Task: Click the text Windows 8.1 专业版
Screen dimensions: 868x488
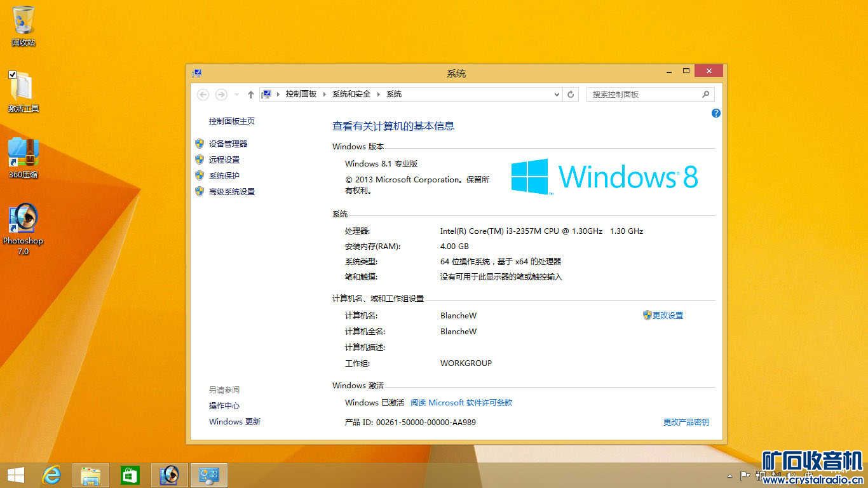Action: pos(381,164)
